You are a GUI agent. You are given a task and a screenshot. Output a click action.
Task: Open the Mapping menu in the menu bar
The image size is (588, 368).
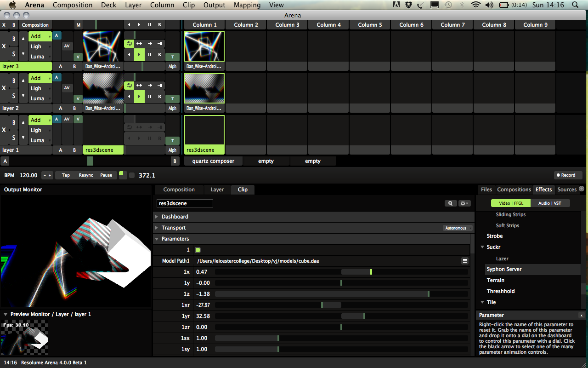(x=247, y=5)
